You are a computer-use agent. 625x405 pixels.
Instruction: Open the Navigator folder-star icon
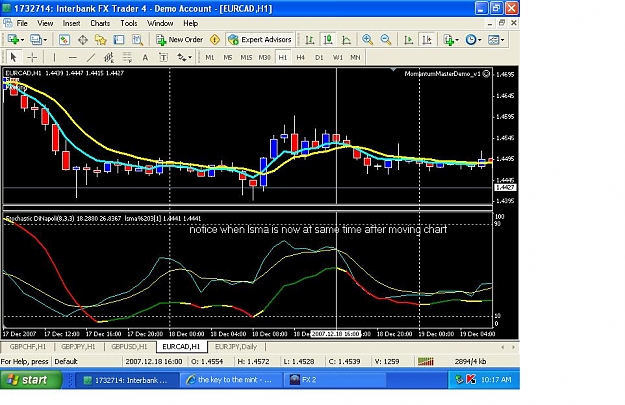(100, 39)
